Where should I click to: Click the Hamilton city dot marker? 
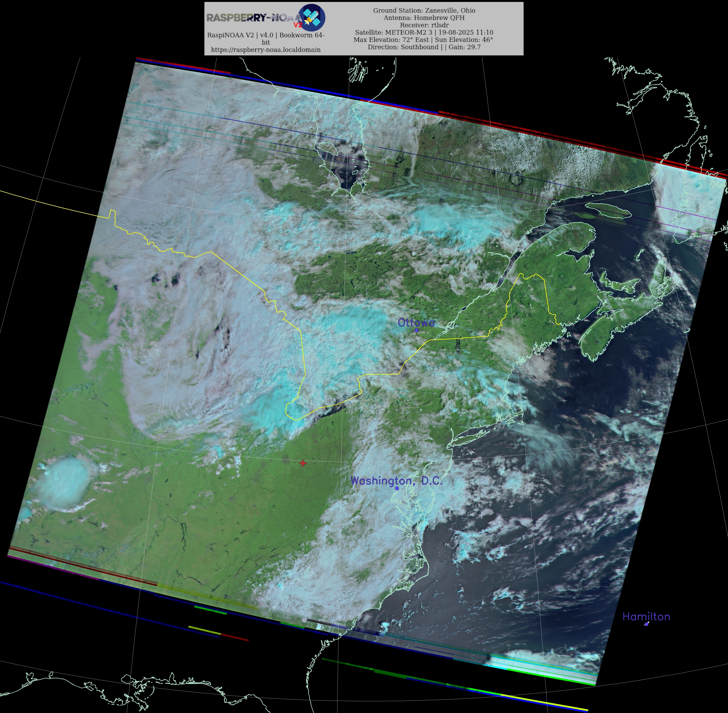pos(646,624)
